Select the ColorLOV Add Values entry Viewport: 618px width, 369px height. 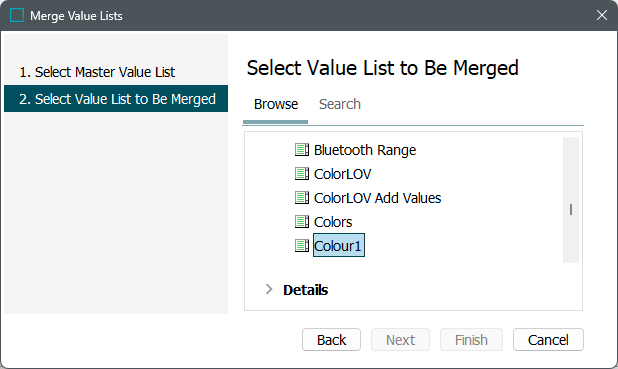pos(377,198)
